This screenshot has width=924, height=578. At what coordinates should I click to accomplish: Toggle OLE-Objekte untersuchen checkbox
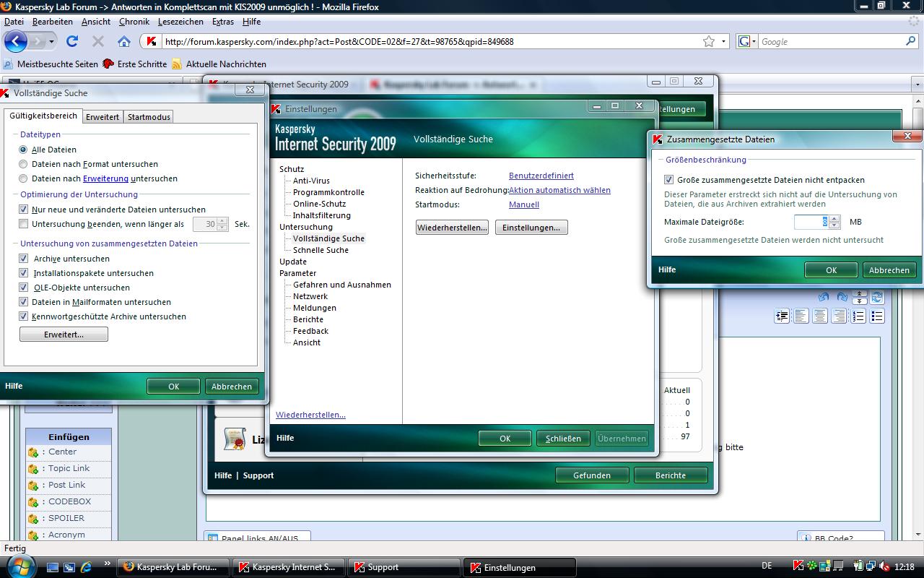tap(24, 288)
